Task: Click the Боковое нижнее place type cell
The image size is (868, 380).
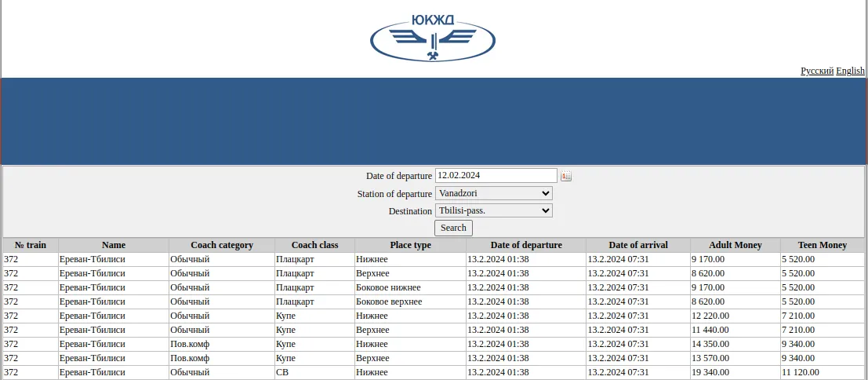Action: coord(388,287)
